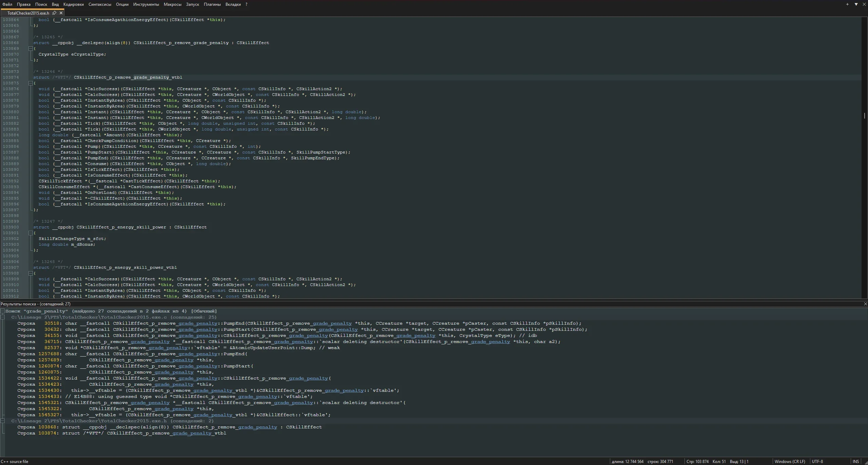868x465 pixels.
Task: Place cursor on CrystalType eCrystalType; line
Action: (x=72, y=54)
